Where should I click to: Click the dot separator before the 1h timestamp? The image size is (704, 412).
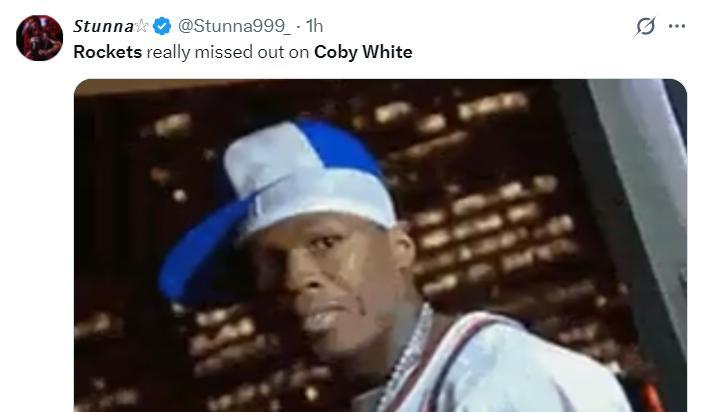pyautogui.click(x=299, y=26)
